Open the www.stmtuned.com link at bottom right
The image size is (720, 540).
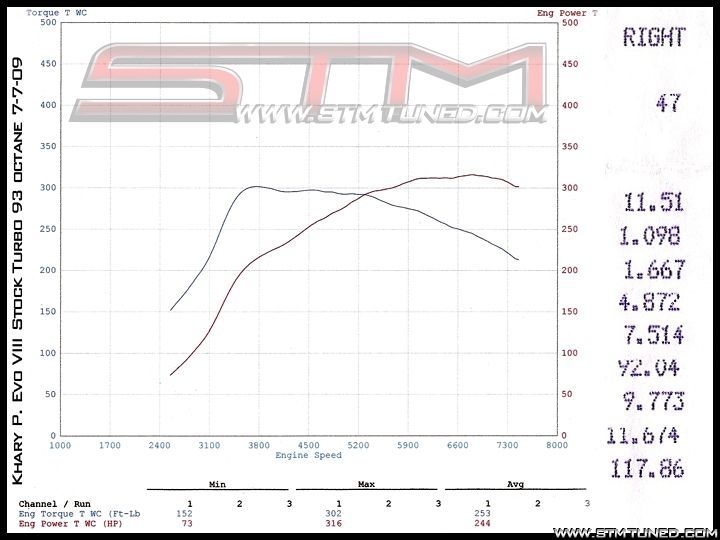click(634, 531)
